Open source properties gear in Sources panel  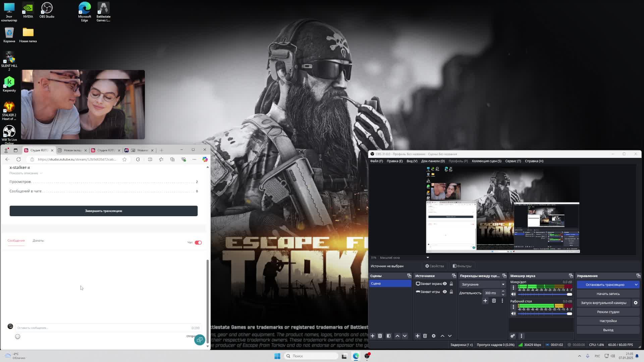pyautogui.click(x=434, y=336)
